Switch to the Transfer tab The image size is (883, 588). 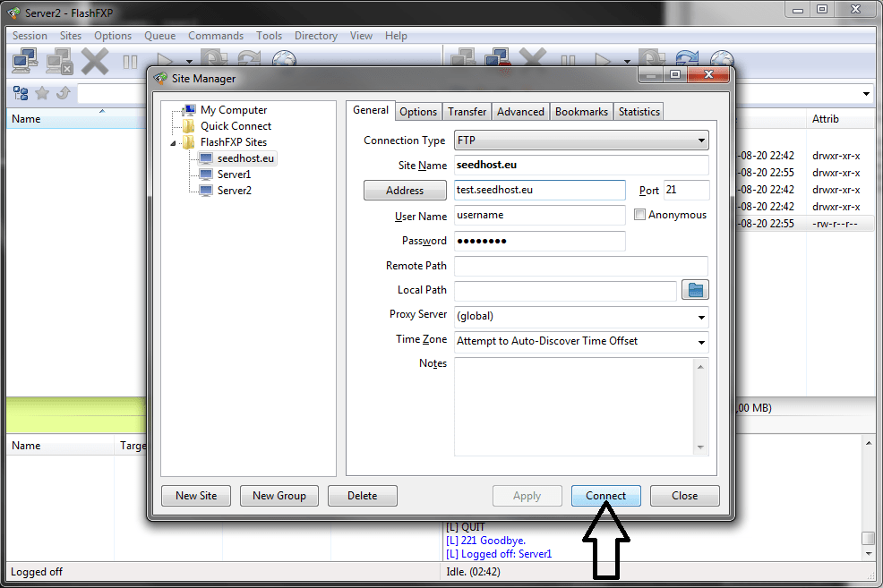(467, 111)
